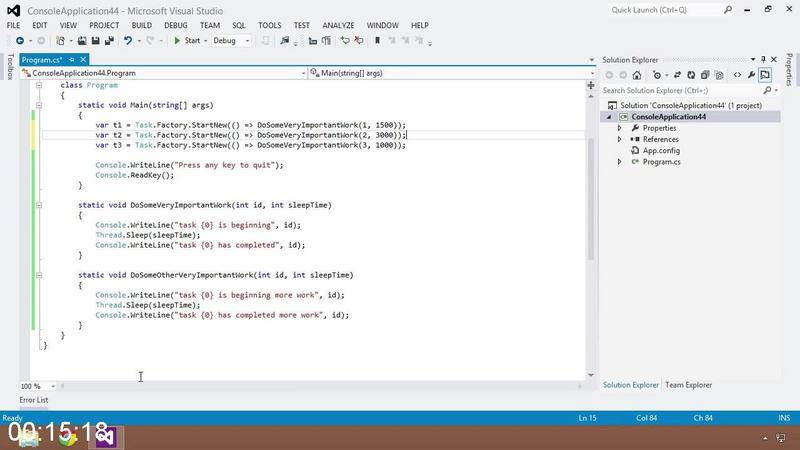
Task: Toggle Show All Files in Solution Explorer
Action: pos(719,76)
